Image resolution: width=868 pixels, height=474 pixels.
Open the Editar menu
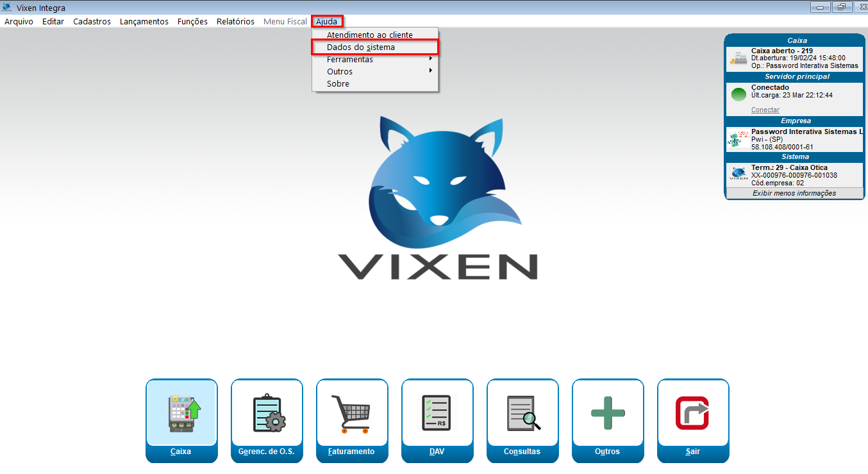53,21
